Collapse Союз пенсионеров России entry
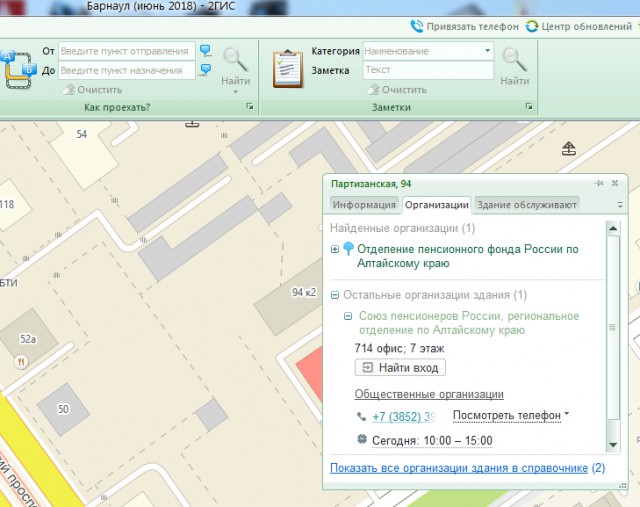The height and width of the screenshot is (507, 640). click(x=348, y=316)
